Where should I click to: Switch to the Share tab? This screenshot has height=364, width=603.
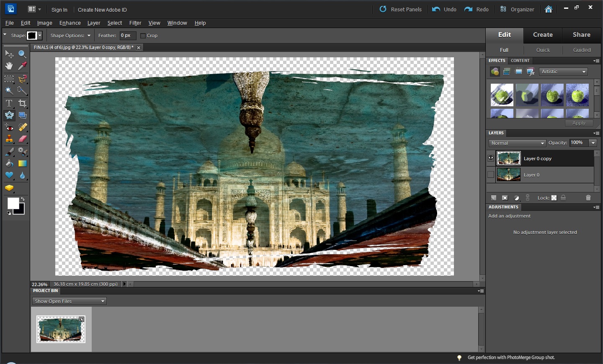coord(582,35)
